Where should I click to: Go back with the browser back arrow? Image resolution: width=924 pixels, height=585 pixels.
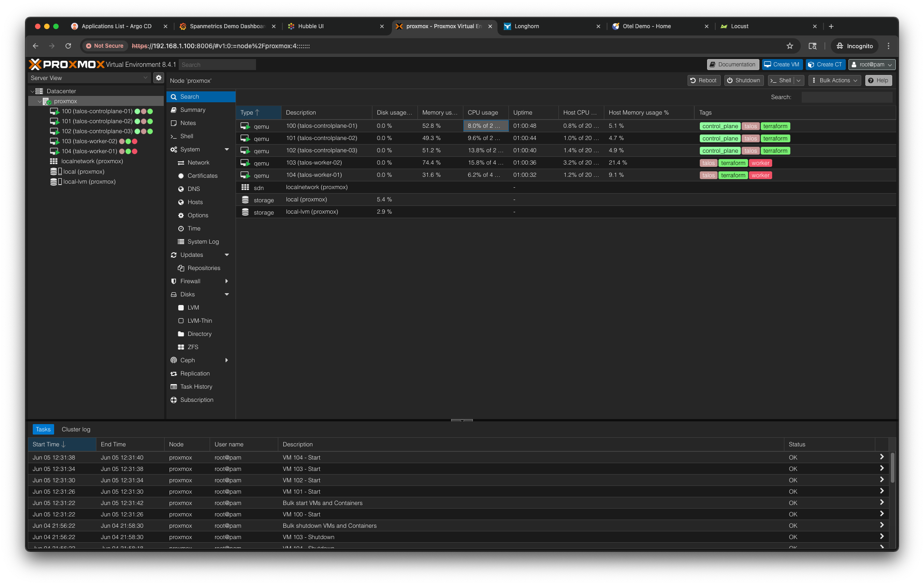click(x=35, y=46)
